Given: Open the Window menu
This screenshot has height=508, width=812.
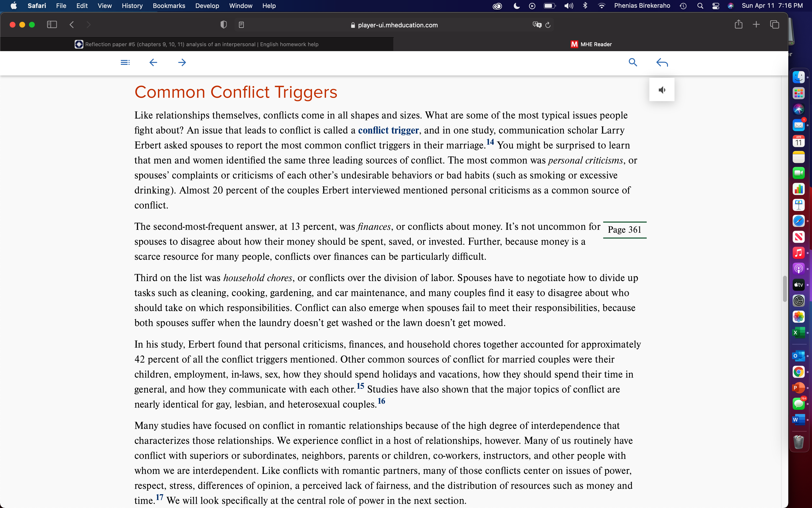Looking at the screenshot, I should [241, 6].
